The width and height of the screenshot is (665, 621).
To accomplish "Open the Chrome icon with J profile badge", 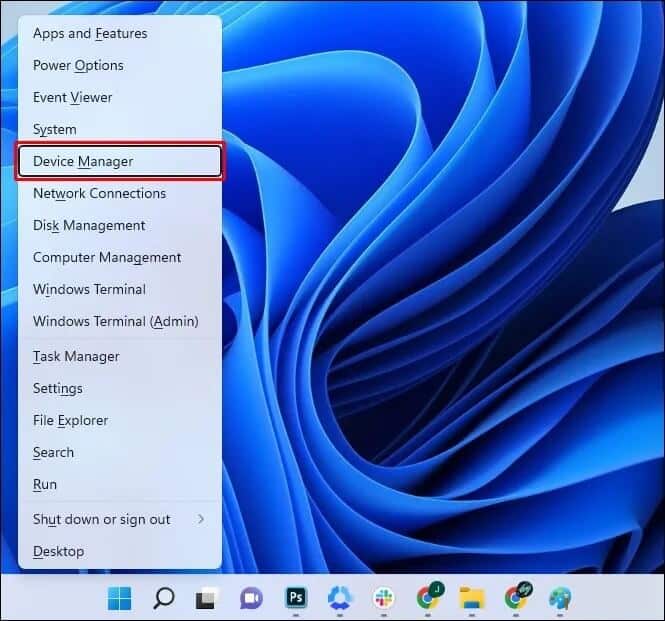I will (x=429, y=596).
